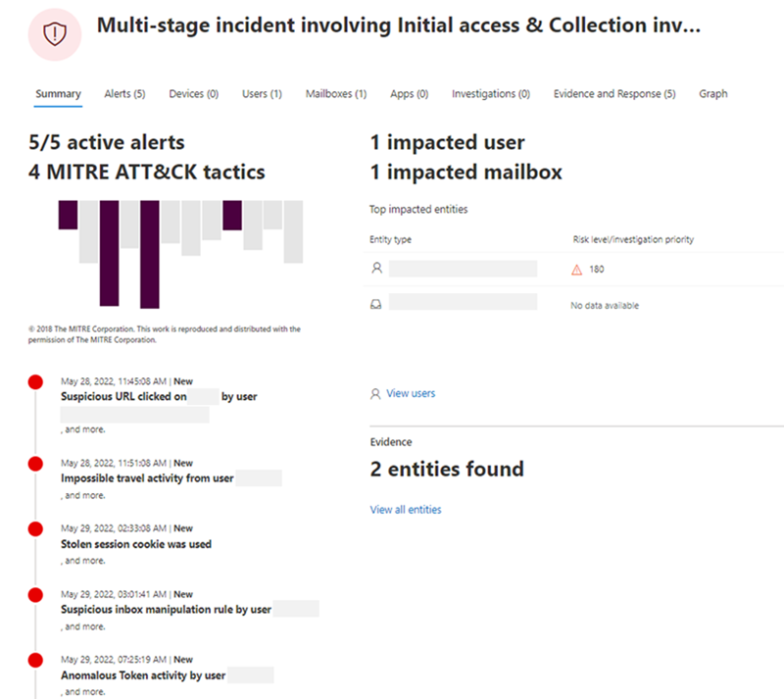Open the Graph tab
This screenshot has width=784, height=699.
713,93
